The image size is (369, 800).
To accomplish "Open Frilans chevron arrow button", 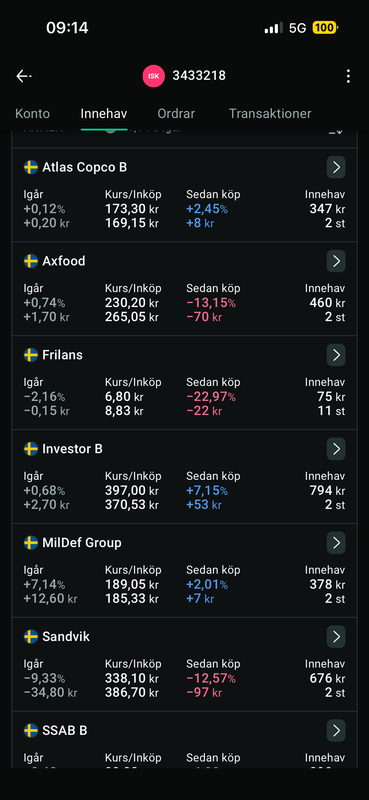I will pyautogui.click(x=336, y=355).
